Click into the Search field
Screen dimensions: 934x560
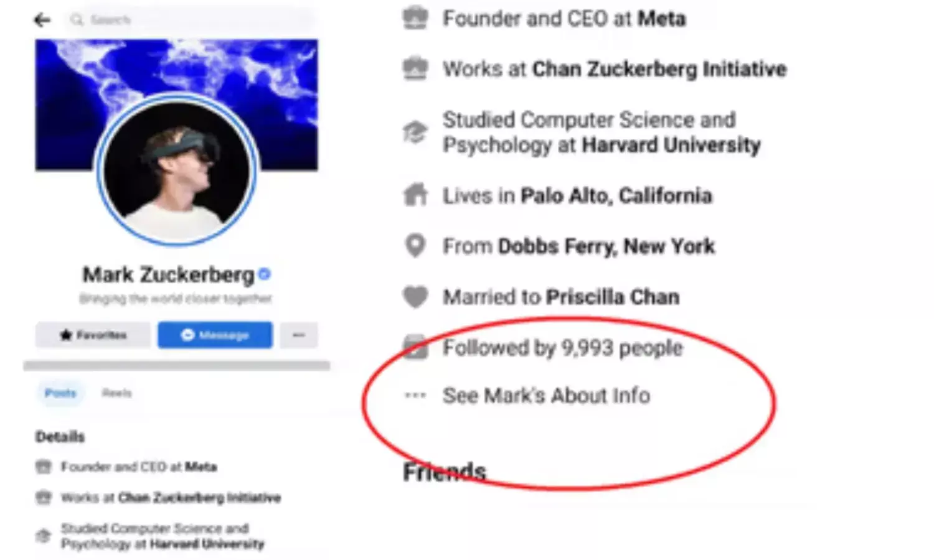189,20
